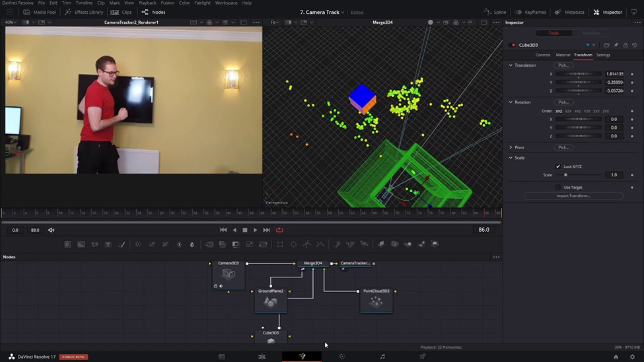This screenshot has height=362, width=644.
Task: Click the play forward button
Action: point(255,230)
